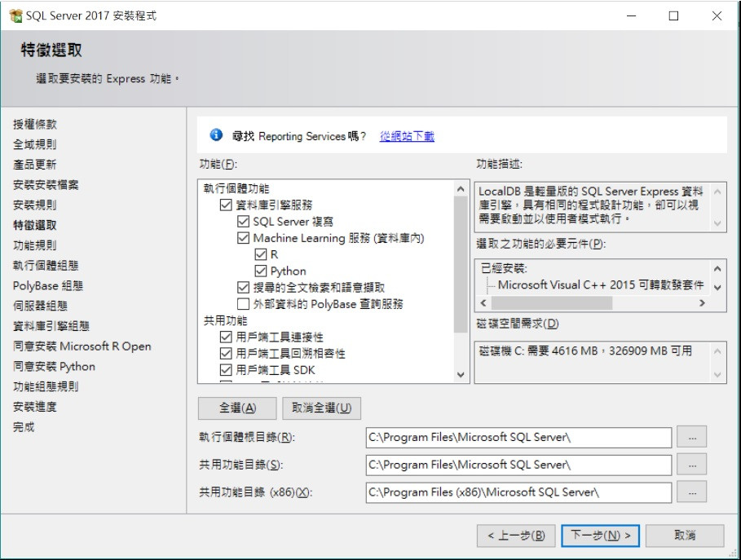Screen dimensions: 741x560
Task: Click 伺服器組態 step in sidebar
Action: coord(40,306)
